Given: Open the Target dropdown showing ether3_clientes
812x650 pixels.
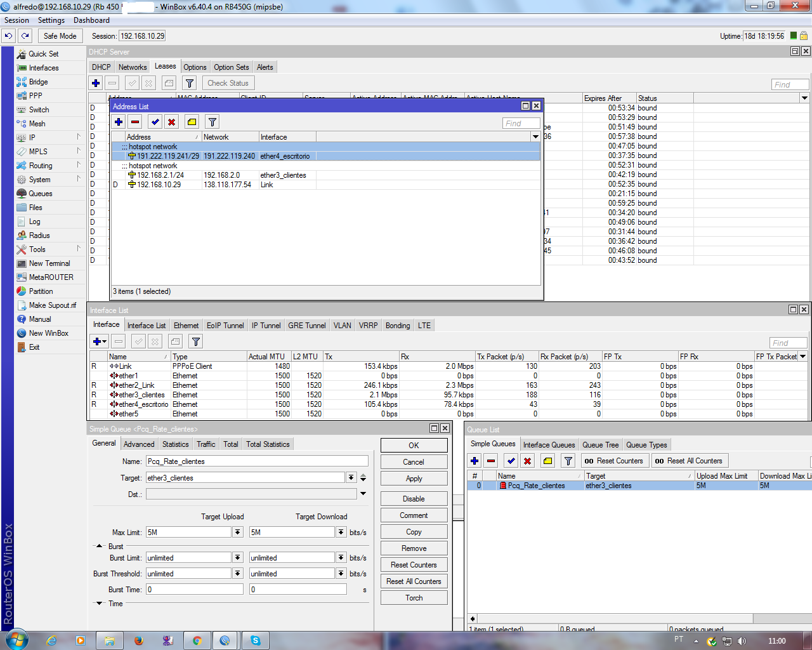Looking at the screenshot, I should tap(351, 477).
